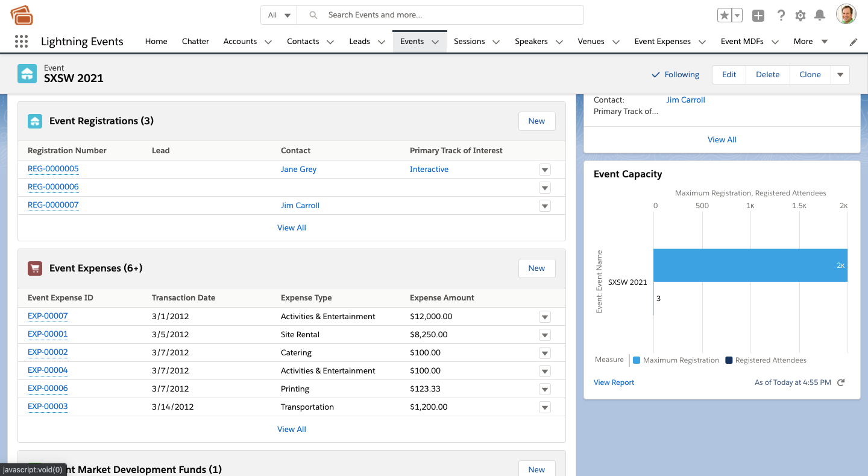Expand more actions next to Clone
The width and height of the screenshot is (868, 476).
click(840, 75)
